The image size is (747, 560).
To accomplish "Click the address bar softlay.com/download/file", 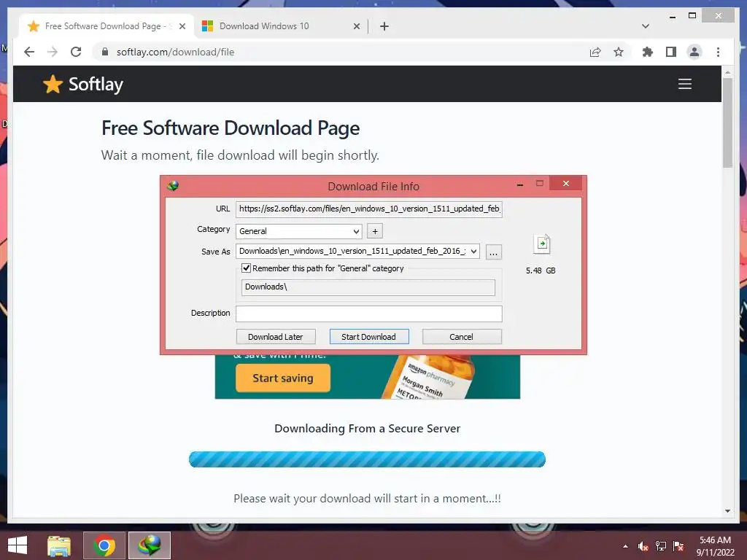I will [x=175, y=52].
